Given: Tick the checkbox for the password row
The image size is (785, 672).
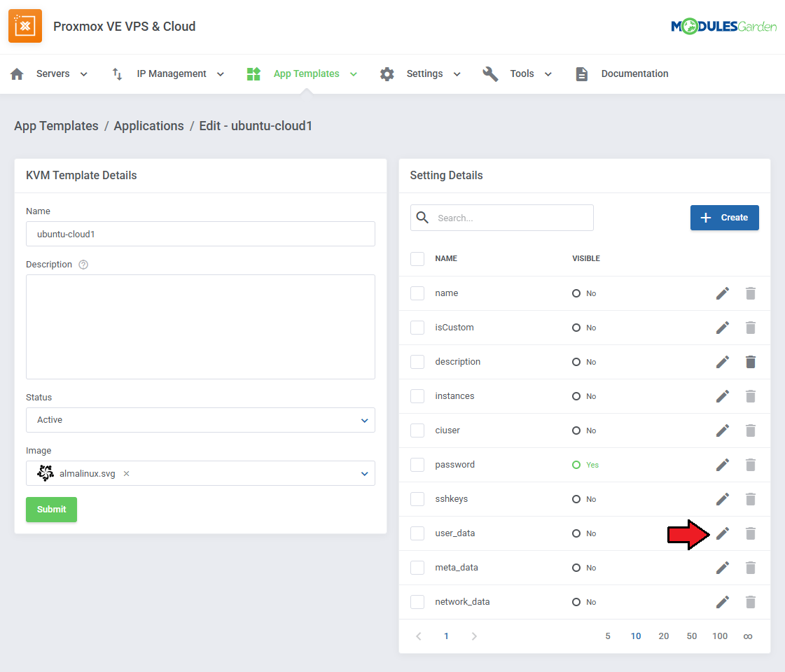Looking at the screenshot, I should [x=417, y=465].
